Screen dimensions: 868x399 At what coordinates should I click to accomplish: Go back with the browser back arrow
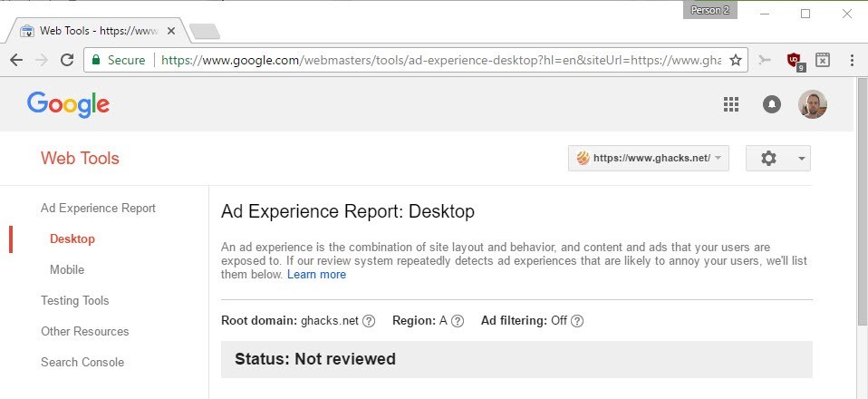tap(16, 60)
